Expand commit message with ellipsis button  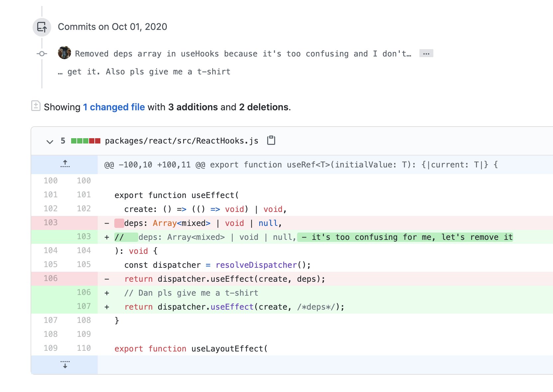pos(426,53)
